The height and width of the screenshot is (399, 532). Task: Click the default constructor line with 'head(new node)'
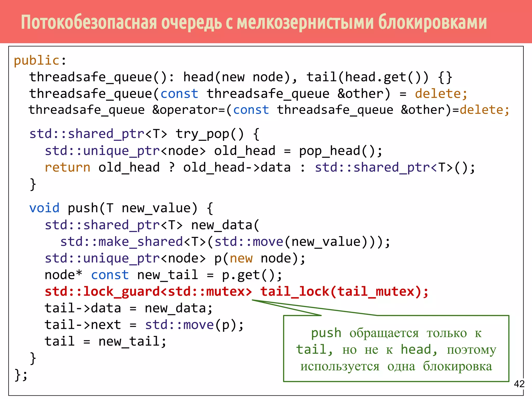pyautogui.click(x=241, y=77)
